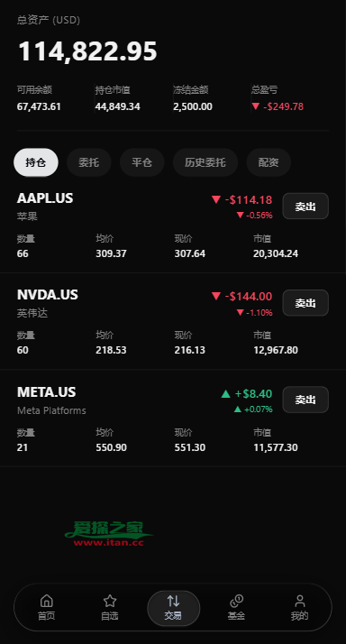The image size is (346, 644).
Task: Open the AAPL.US stock title
Action: click(x=45, y=198)
